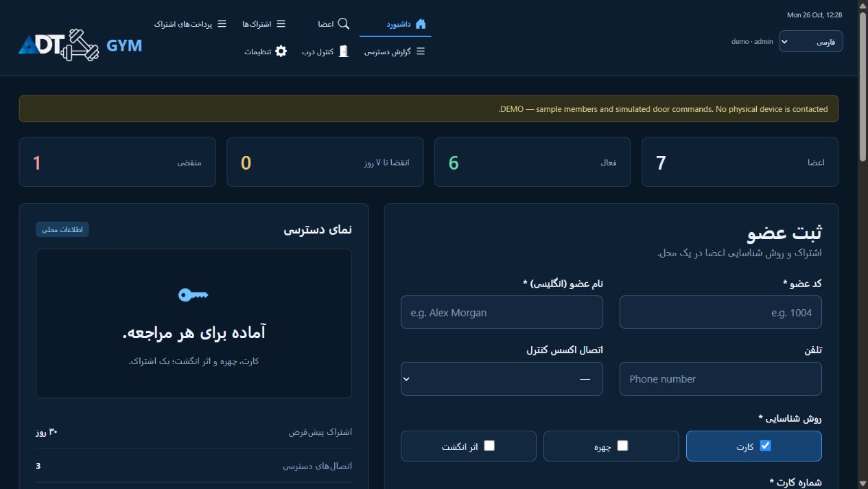Click the شماره کارت field label
This screenshot has height=489, width=868.
[796, 483]
